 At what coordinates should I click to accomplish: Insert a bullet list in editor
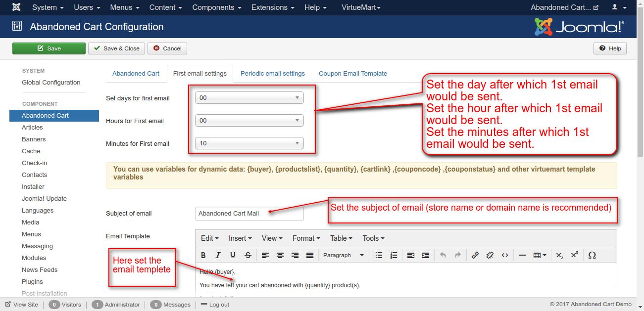(x=379, y=255)
